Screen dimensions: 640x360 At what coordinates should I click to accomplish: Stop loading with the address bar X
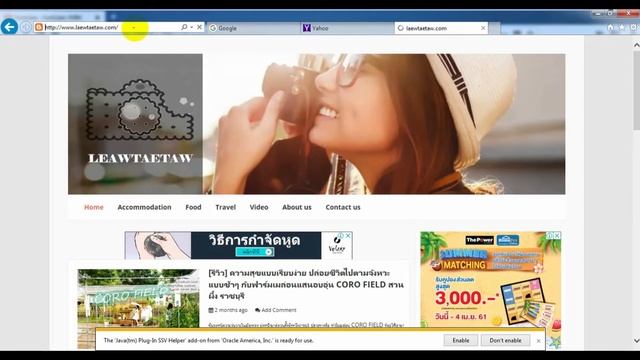[199, 27]
